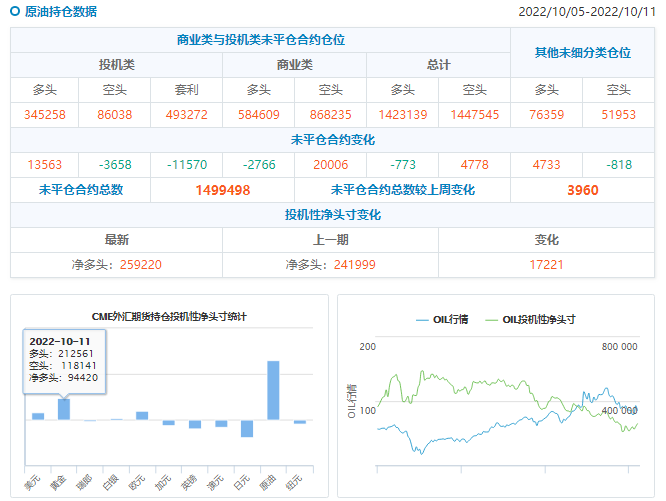Screen dimensions: 666x501
Task: Click the 美元 bar in the chart
Action: [38, 416]
